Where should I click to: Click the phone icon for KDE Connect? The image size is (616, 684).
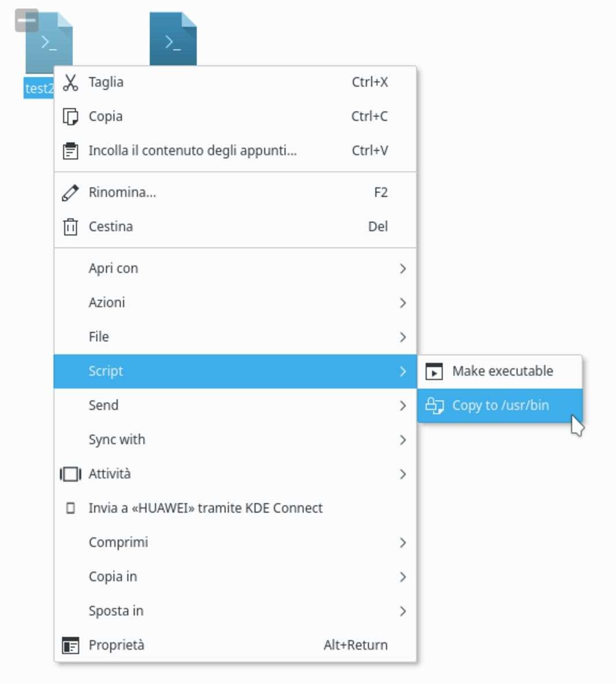pyautogui.click(x=70, y=508)
